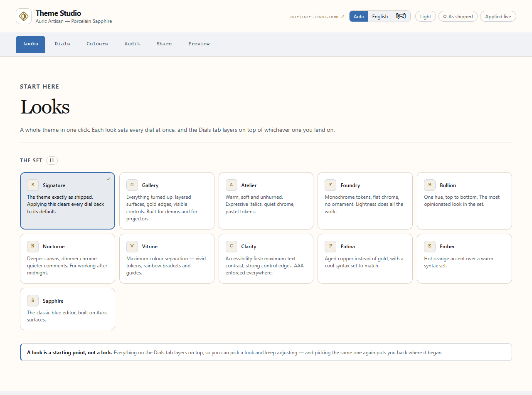Image resolution: width=532 pixels, height=395 pixels.
Task: Click the V badge on Vitrine card
Action: (x=132, y=246)
